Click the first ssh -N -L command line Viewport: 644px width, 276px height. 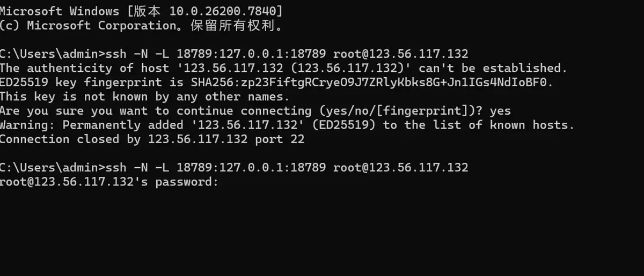(x=234, y=54)
